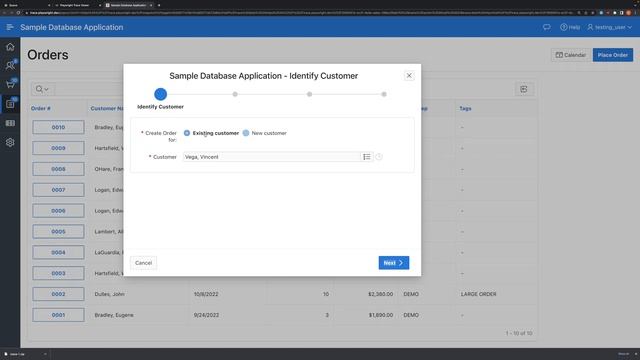Click the $2,380.00 order total cell
This screenshot has height=360, width=640.
tap(380, 294)
